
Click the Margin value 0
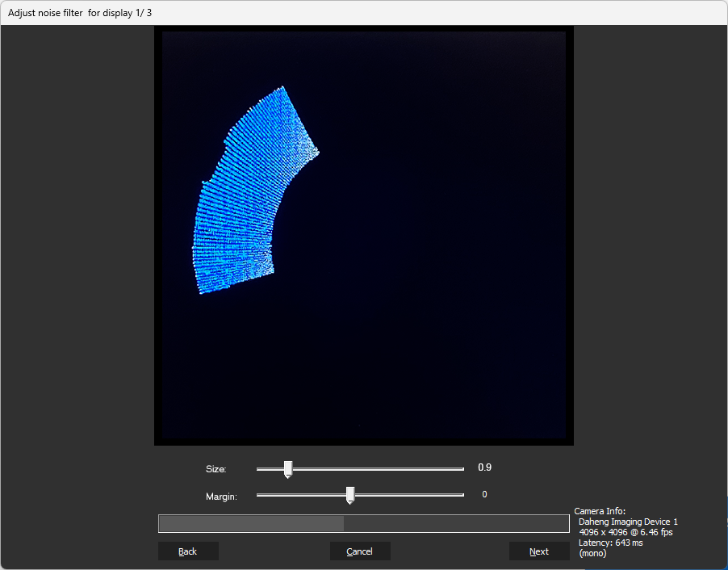coord(484,494)
